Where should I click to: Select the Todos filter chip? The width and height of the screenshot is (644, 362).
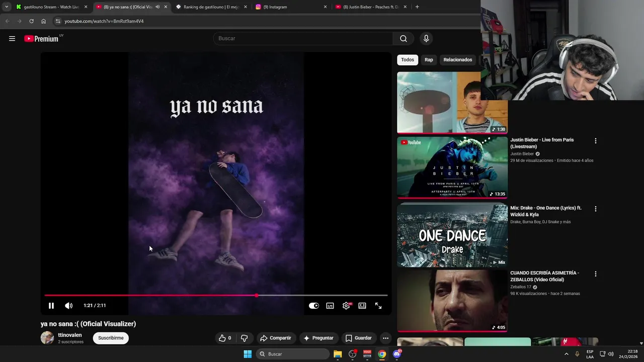(x=408, y=60)
